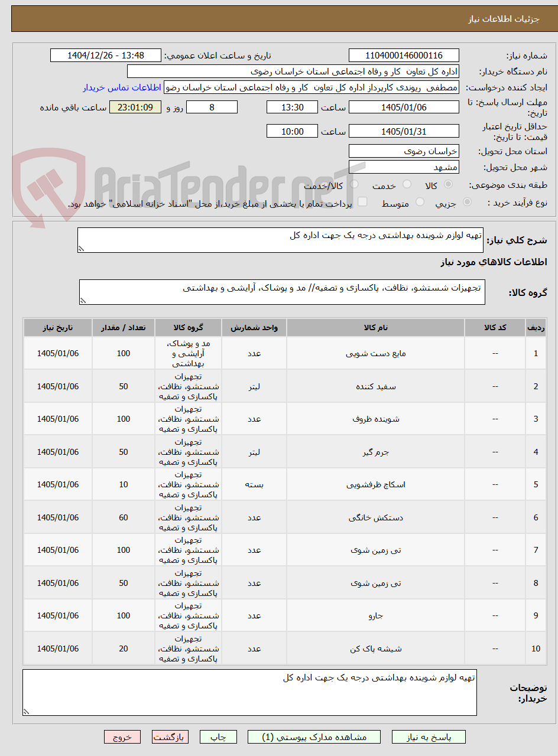Click the 10:00 validity time field
Viewport: 558px width, 756px height.
coord(292,131)
